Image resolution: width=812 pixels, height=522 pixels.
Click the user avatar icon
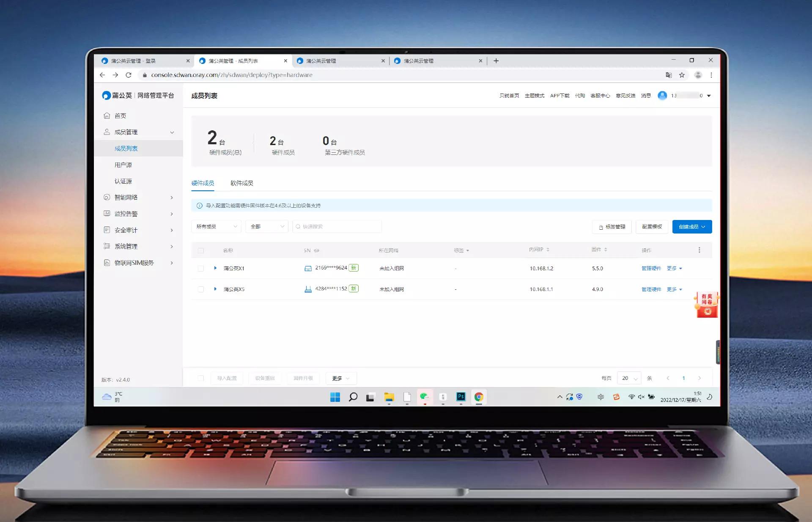(x=662, y=96)
